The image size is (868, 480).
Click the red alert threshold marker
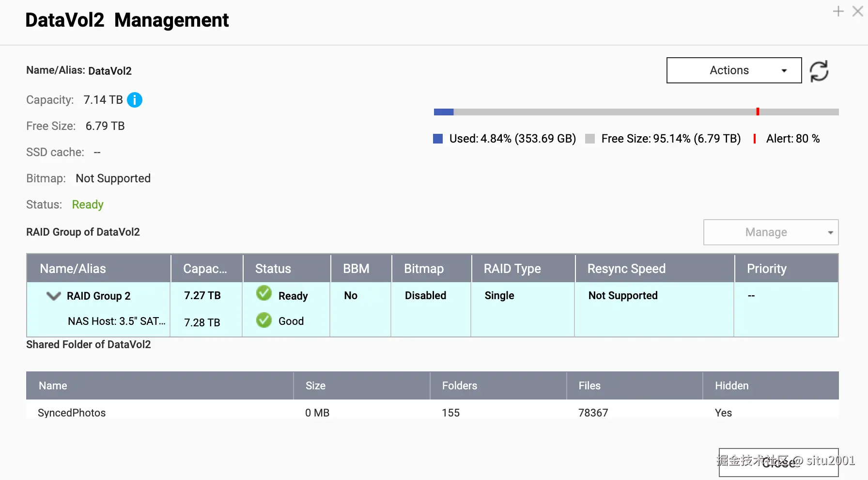pyautogui.click(x=758, y=112)
